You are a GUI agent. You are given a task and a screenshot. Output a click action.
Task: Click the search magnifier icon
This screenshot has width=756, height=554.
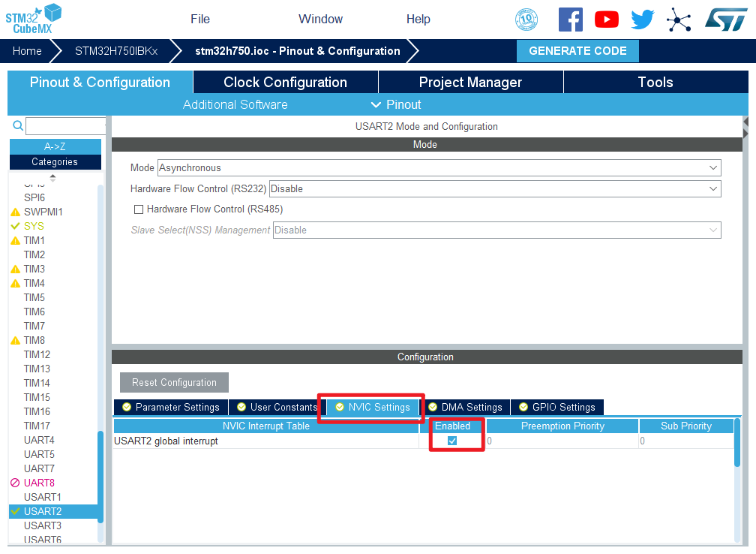coord(18,126)
